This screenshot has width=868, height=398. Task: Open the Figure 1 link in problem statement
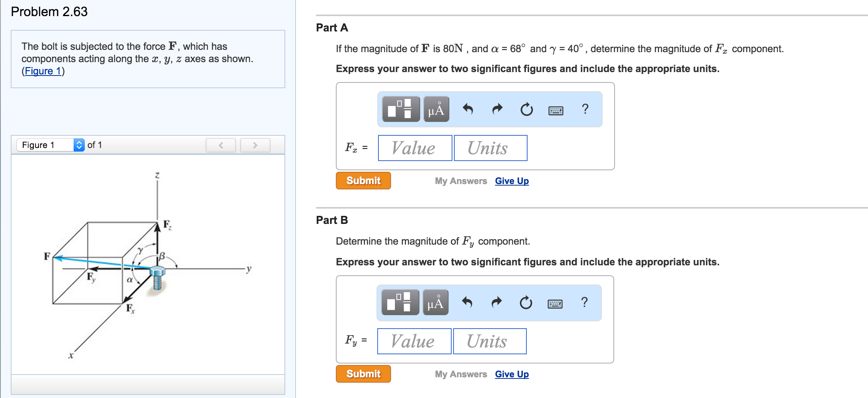pyautogui.click(x=43, y=71)
